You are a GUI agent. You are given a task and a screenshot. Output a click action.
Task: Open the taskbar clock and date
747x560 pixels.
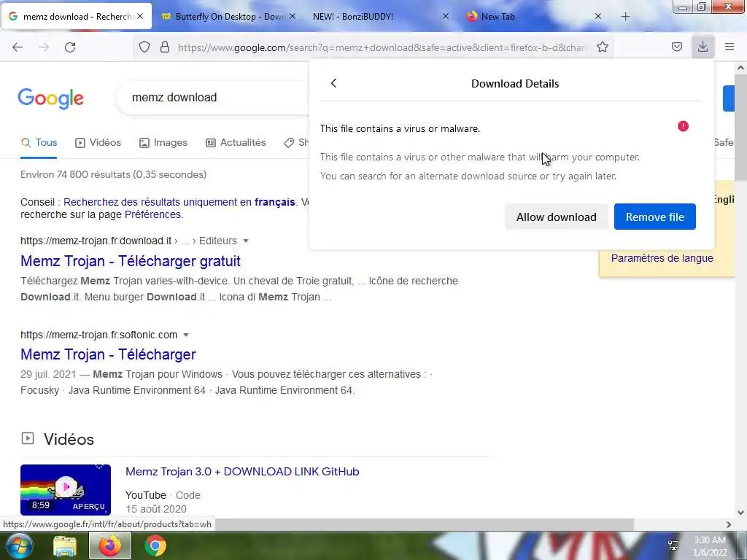tap(710, 546)
